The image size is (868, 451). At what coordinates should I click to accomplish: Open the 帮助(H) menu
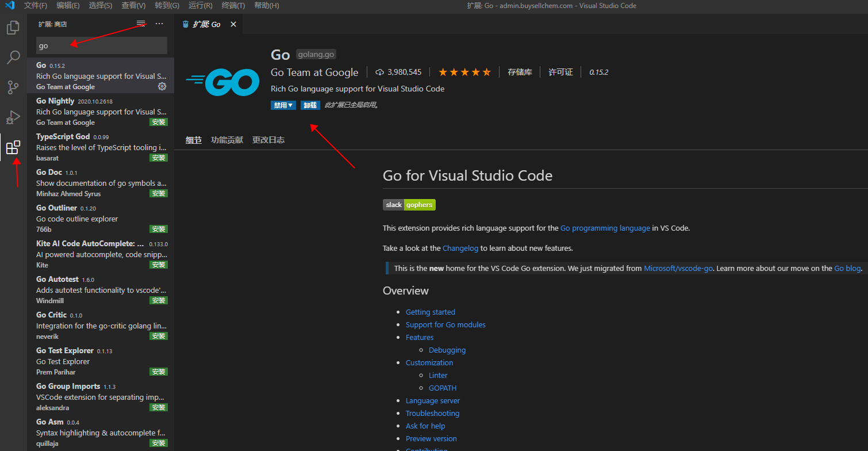tap(266, 5)
